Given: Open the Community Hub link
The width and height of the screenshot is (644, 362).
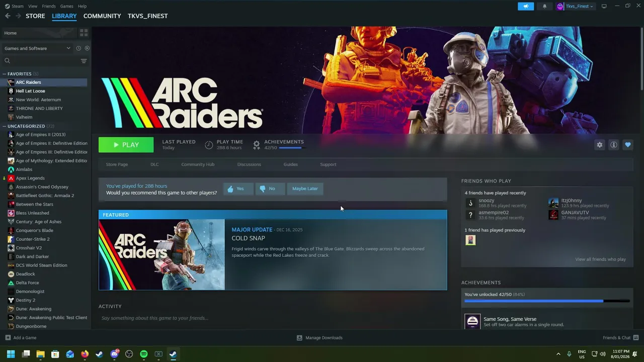Looking at the screenshot, I should tap(198, 164).
